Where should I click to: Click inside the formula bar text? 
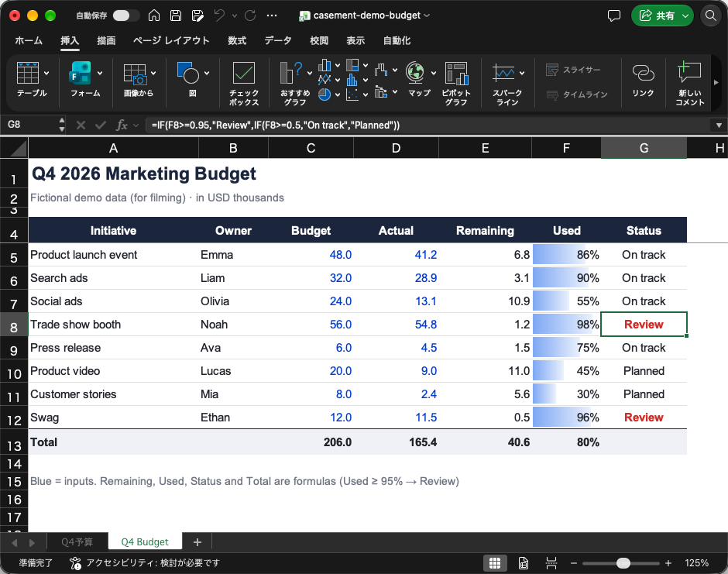coord(276,125)
